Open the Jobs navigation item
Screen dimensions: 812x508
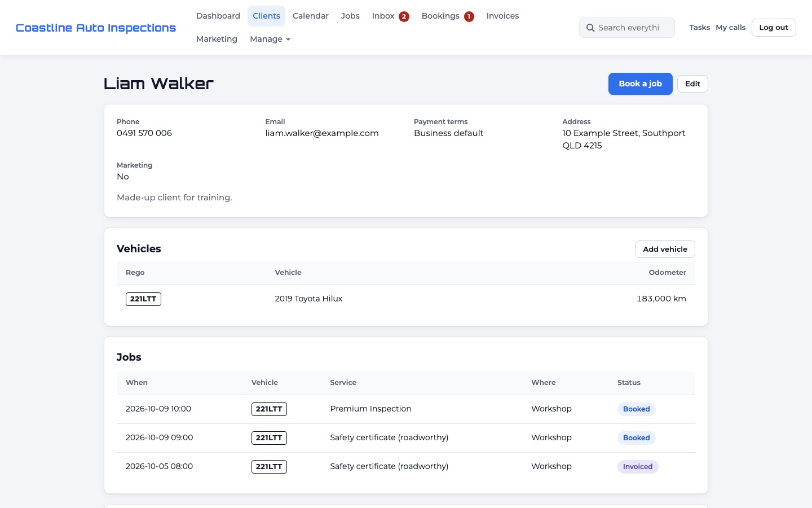pyautogui.click(x=350, y=16)
